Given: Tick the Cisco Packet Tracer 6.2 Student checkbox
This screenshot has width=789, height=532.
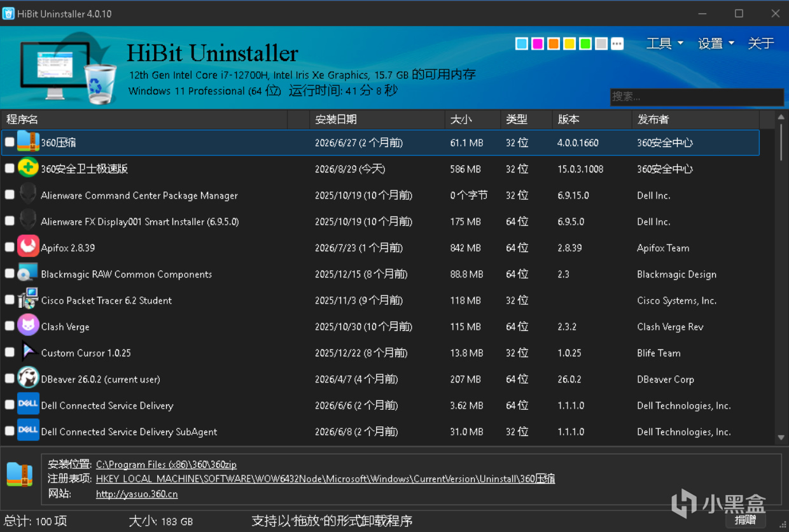Looking at the screenshot, I should click(x=10, y=300).
